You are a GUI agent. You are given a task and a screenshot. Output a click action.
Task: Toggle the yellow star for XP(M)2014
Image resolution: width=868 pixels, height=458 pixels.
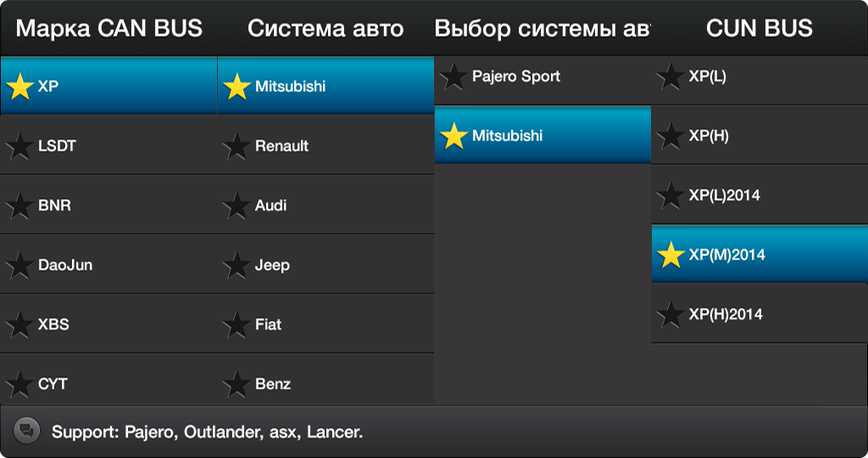point(670,254)
